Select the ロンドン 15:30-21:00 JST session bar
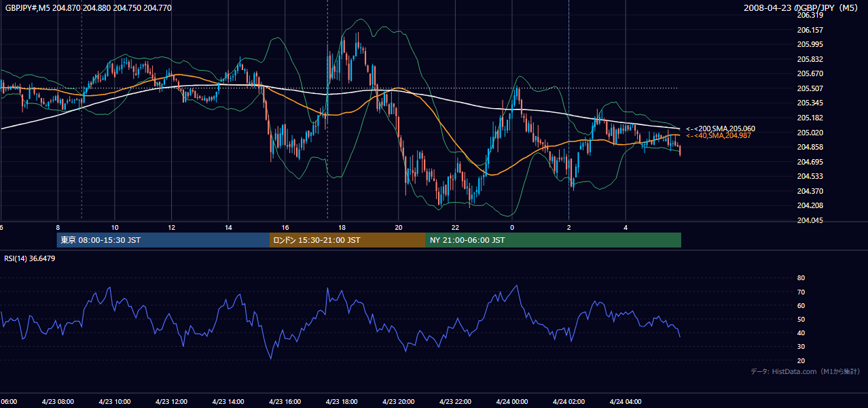The image size is (868, 408). coord(348,240)
